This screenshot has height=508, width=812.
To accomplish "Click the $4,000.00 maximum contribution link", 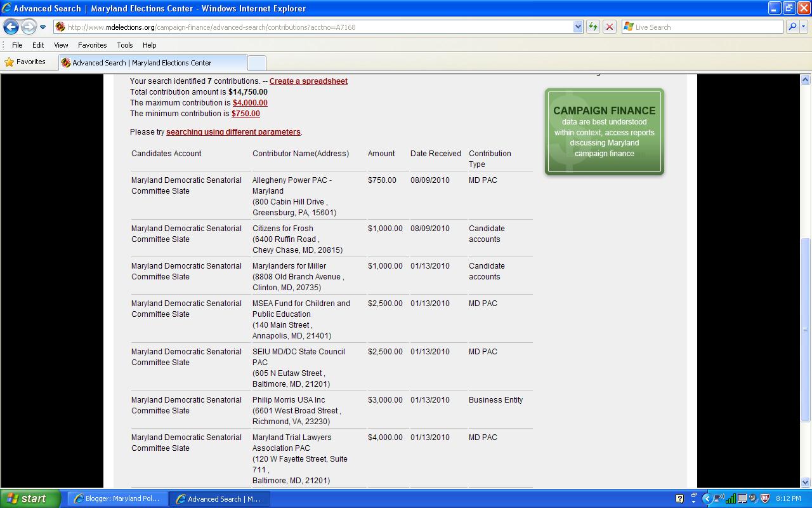I will point(250,103).
